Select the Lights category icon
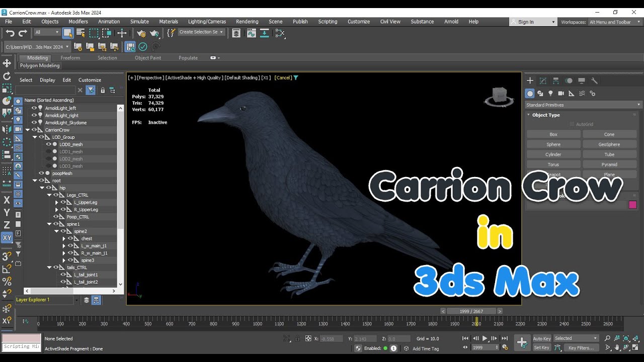Viewport: 644px width, 362px height. pyautogui.click(x=550, y=94)
